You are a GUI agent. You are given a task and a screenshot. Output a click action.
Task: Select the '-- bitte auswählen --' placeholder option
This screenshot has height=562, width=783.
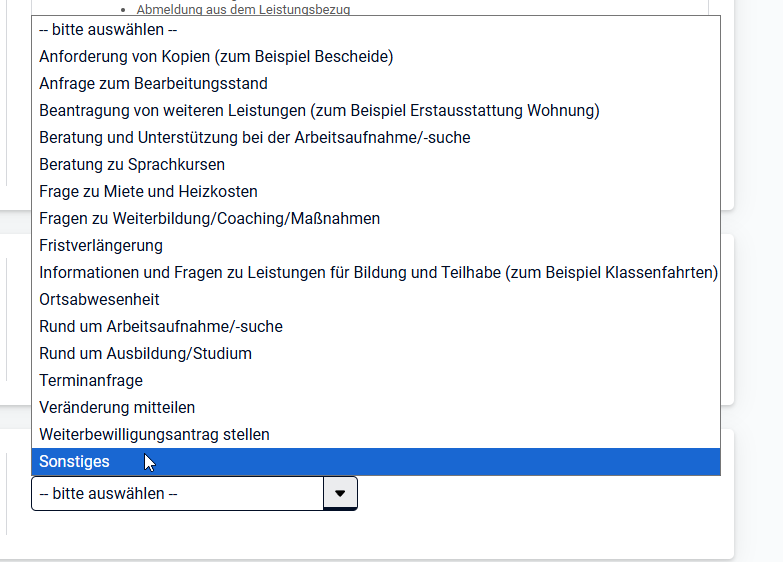108,30
